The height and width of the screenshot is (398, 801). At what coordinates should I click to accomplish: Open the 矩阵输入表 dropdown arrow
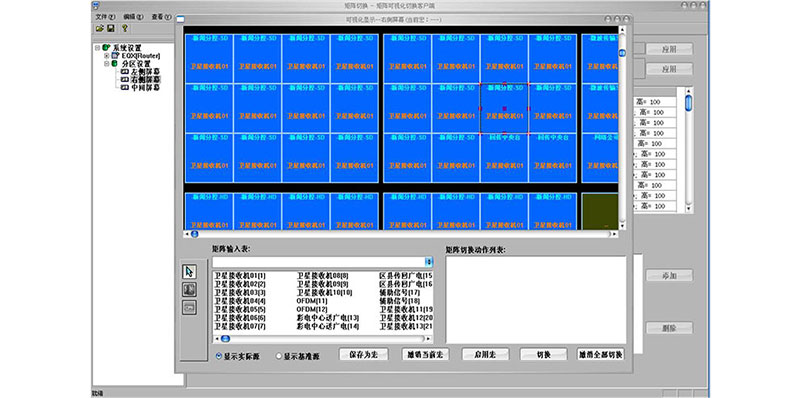pyautogui.click(x=429, y=262)
